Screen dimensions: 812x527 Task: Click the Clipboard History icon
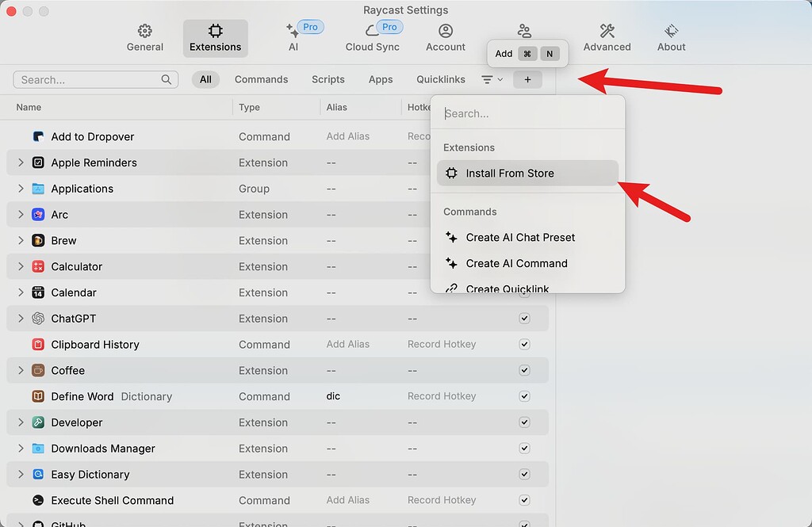[x=38, y=344]
